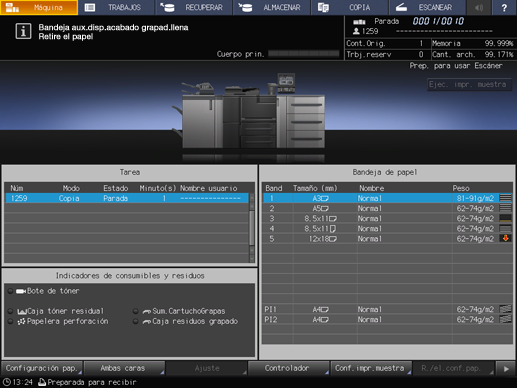Click tray 3 paper level icon

[505, 219]
